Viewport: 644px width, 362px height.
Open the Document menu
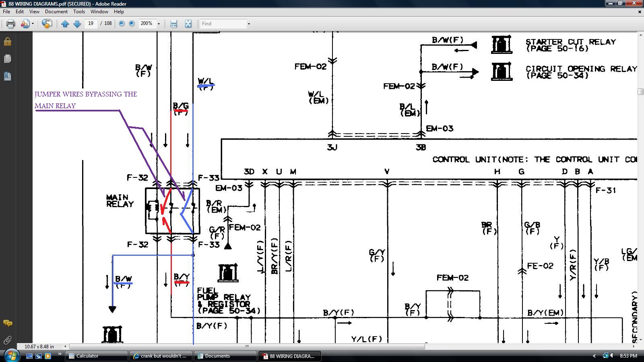(x=56, y=12)
